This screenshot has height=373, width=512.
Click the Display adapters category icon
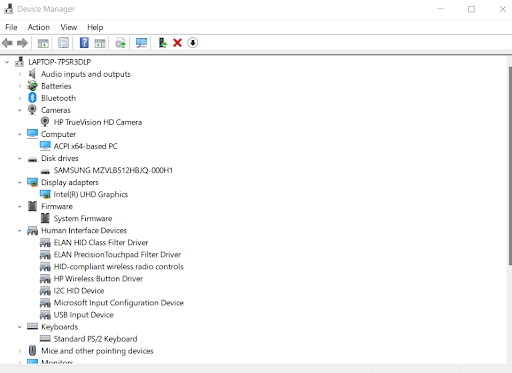point(32,182)
